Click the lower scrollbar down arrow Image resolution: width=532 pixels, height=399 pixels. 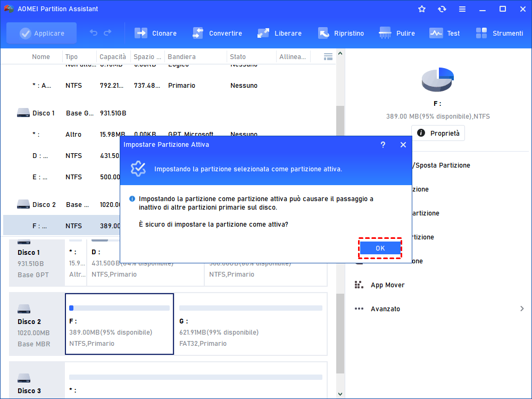click(x=340, y=394)
